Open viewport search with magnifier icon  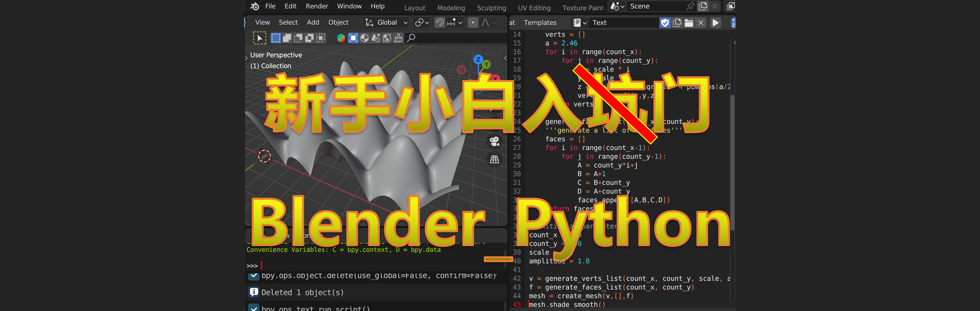(411, 38)
